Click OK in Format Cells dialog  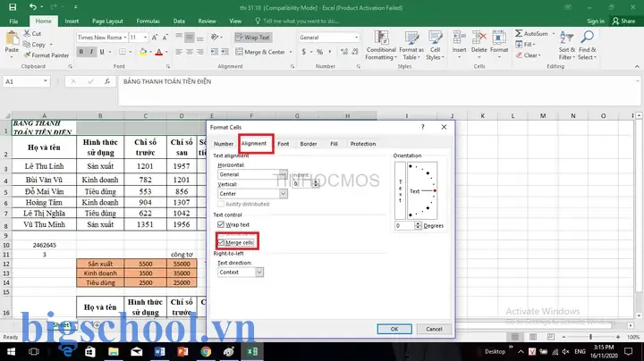tap(394, 329)
